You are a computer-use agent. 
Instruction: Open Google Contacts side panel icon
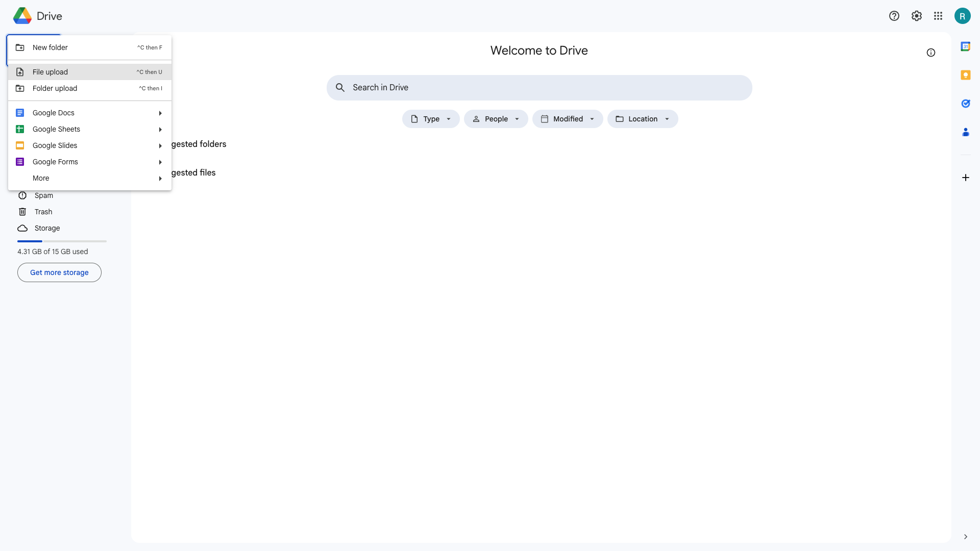965,132
